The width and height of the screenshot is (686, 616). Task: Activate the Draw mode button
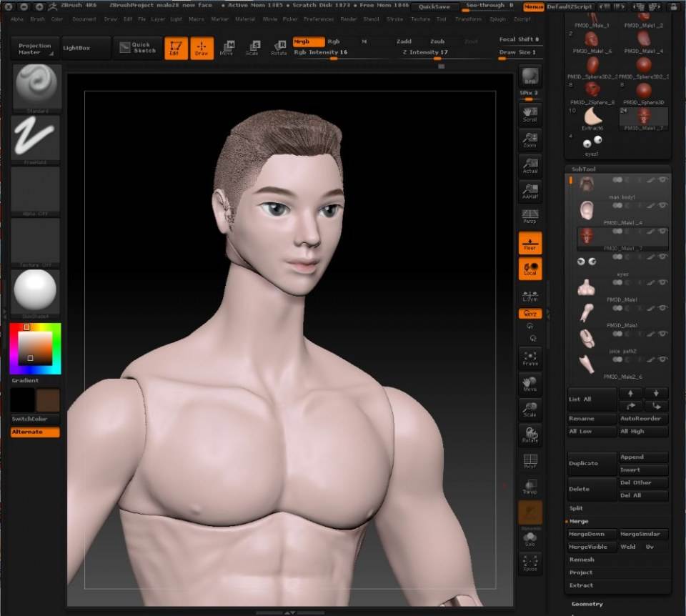pyautogui.click(x=202, y=48)
